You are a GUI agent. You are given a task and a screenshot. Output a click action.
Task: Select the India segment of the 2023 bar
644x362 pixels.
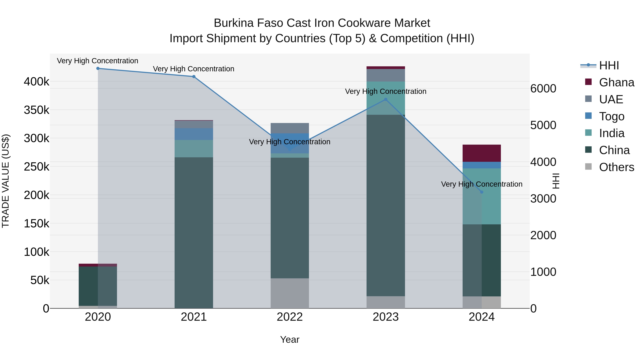pyautogui.click(x=386, y=98)
